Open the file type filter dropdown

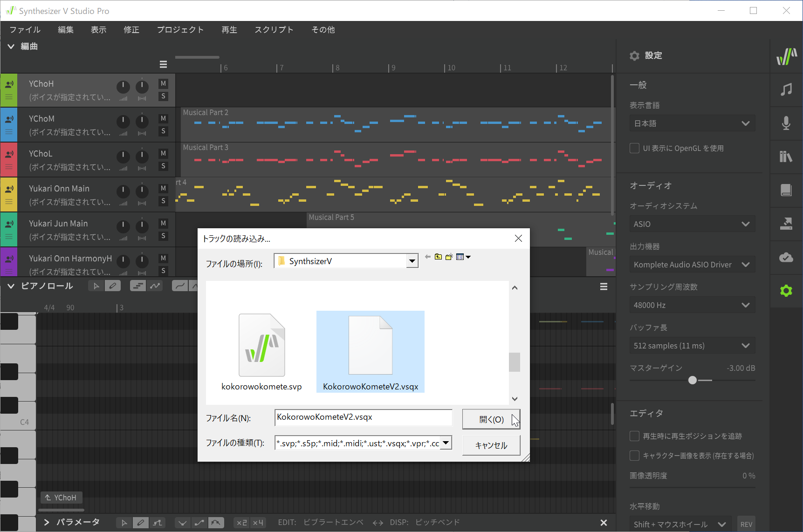(363, 443)
